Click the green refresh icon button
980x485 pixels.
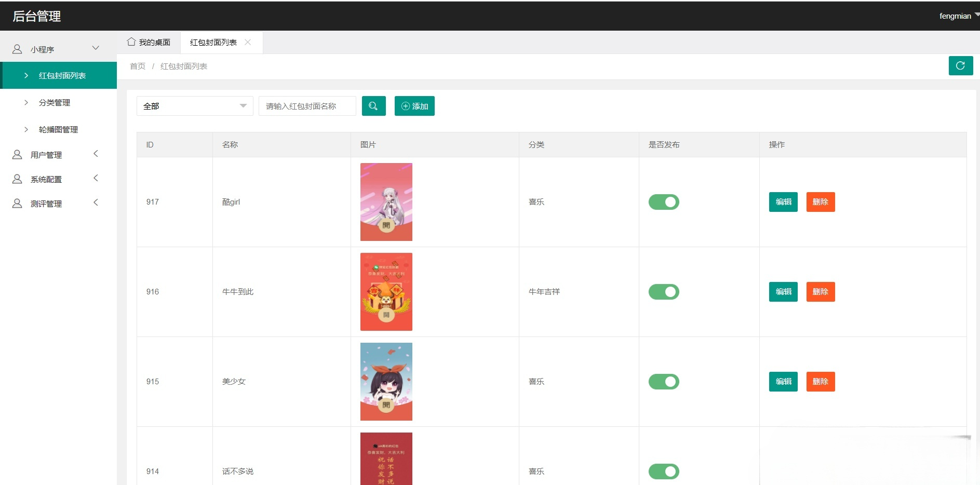[x=960, y=65]
